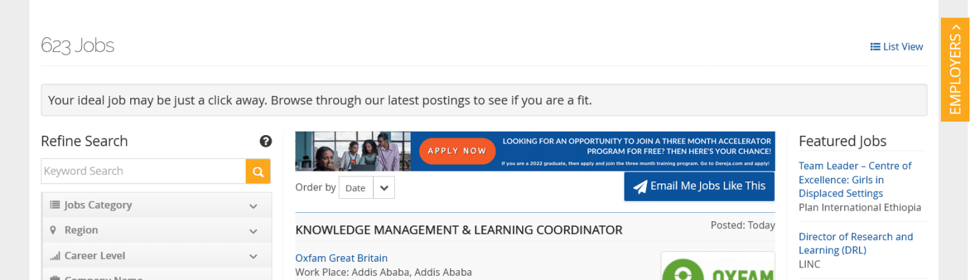Expand the Jobs Category filter
The image size is (980, 280).
point(253,206)
